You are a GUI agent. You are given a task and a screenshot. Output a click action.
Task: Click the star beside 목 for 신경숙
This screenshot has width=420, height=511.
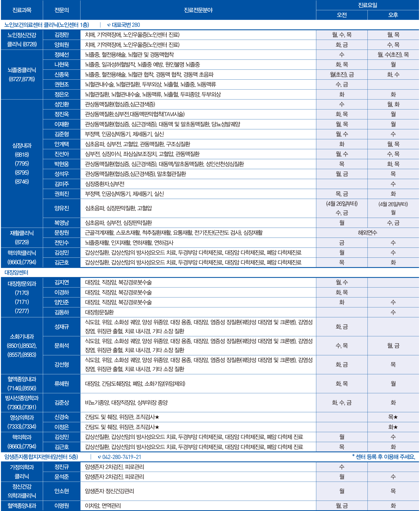pyautogui.click(x=396, y=417)
